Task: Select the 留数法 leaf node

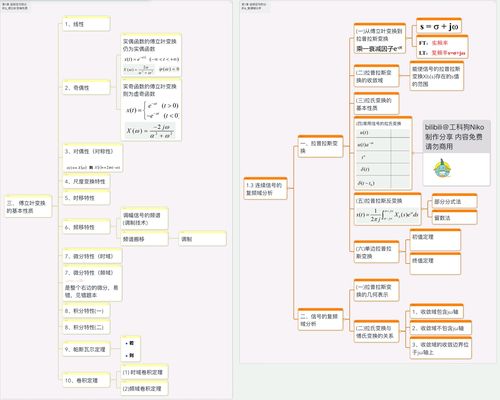Action: tap(455, 218)
